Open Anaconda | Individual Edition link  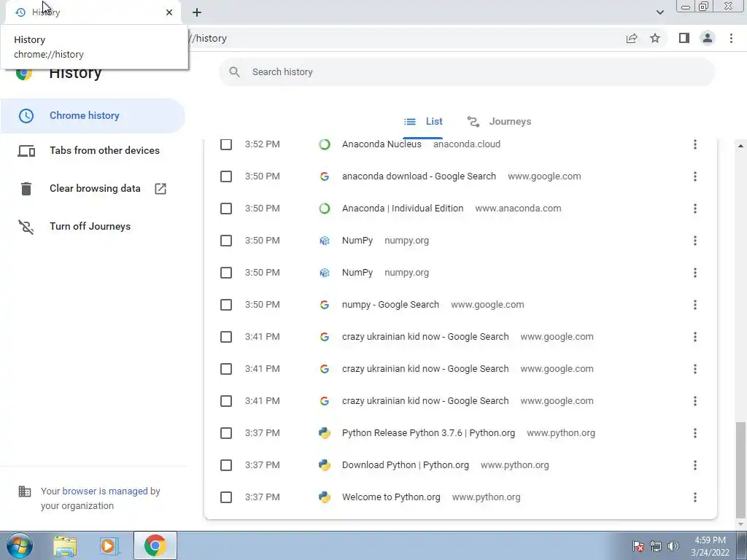click(x=403, y=209)
